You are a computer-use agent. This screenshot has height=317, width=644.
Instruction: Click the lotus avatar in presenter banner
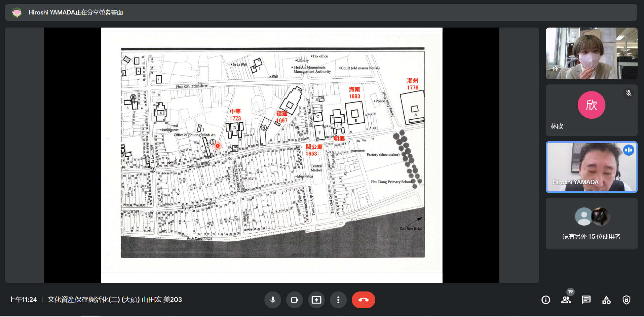(16, 12)
